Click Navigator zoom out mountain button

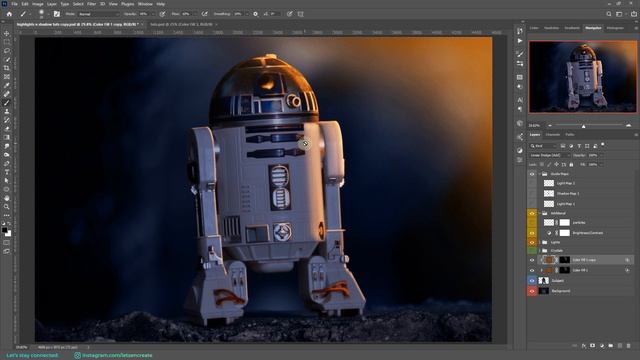coord(550,126)
